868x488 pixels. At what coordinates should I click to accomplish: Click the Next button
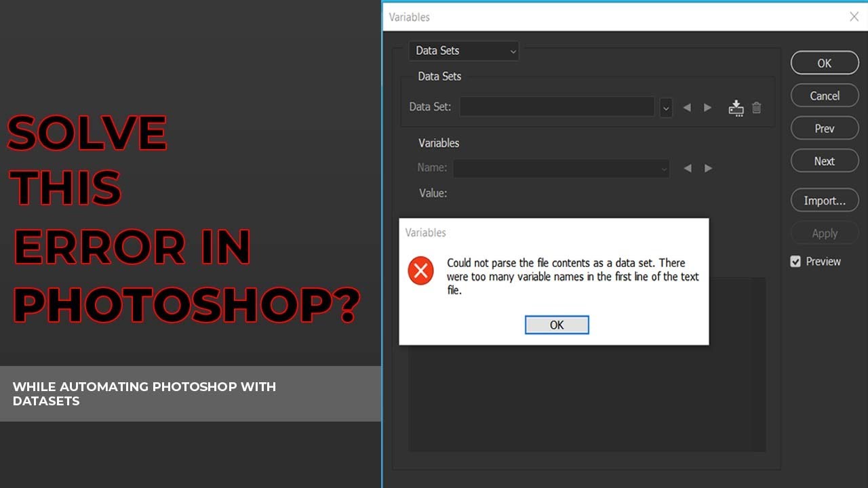[x=825, y=161]
